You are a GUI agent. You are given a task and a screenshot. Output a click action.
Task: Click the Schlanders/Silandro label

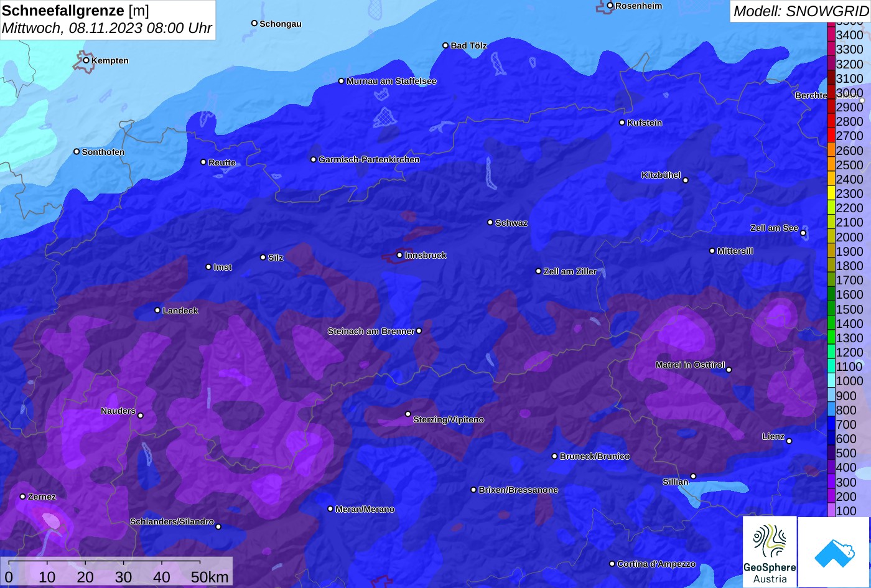click(172, 522)
